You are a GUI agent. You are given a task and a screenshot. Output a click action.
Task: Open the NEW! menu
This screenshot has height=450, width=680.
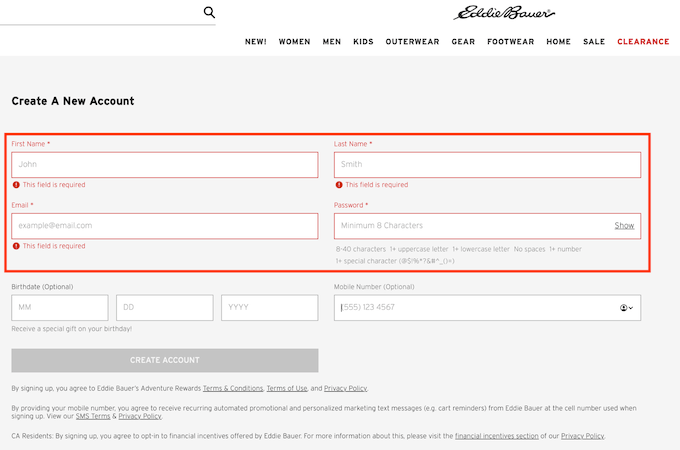pos(256,42)
